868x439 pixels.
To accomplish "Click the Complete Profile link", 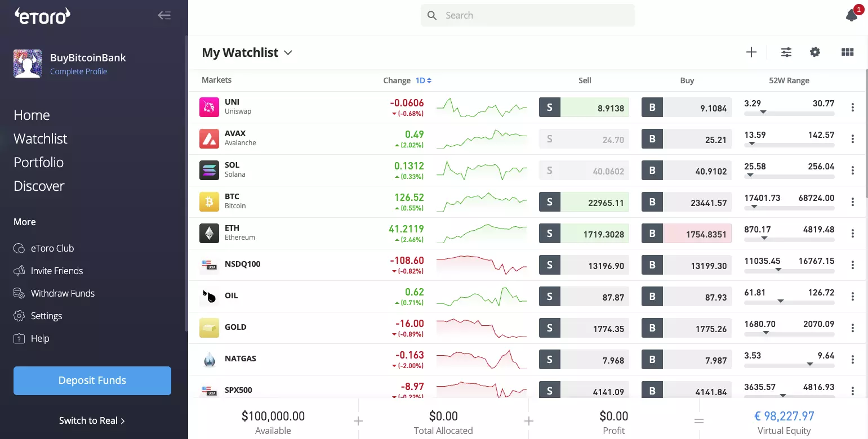I will pyautogui.click(x=78, y=71).
